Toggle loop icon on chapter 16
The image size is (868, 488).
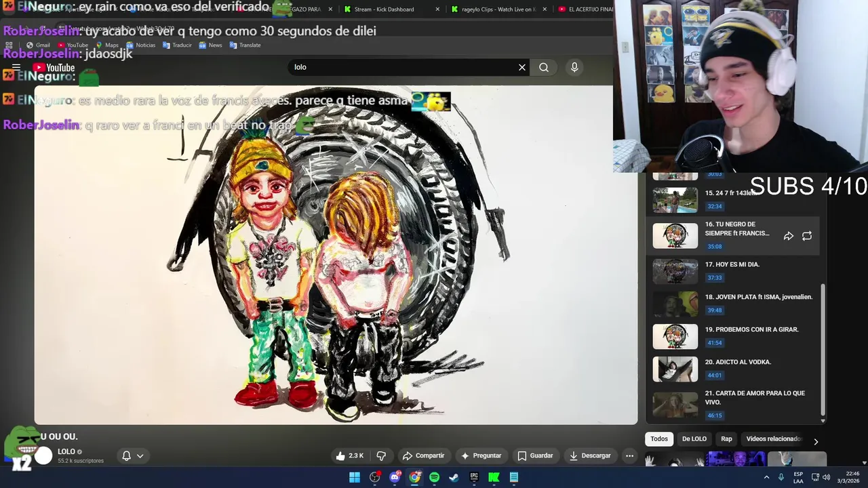807,236
